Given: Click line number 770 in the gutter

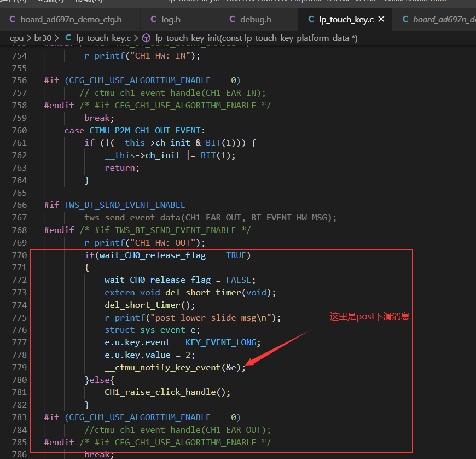Looking at the screenshot, I should tap(20, 255).
